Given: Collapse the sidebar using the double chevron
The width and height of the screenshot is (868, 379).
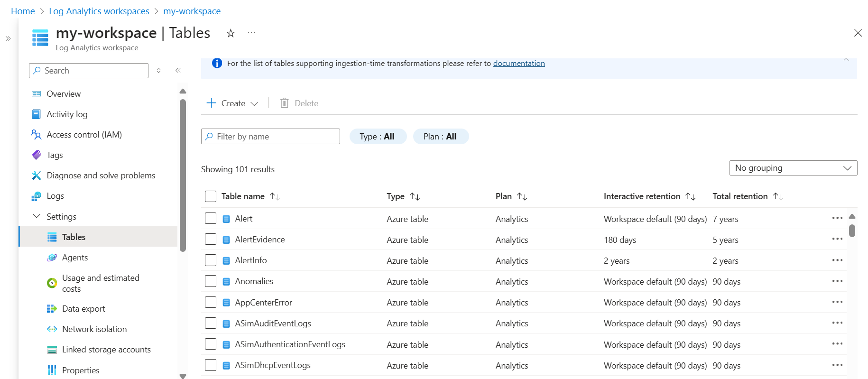Looking at the screenshot, I should point(178,71).
